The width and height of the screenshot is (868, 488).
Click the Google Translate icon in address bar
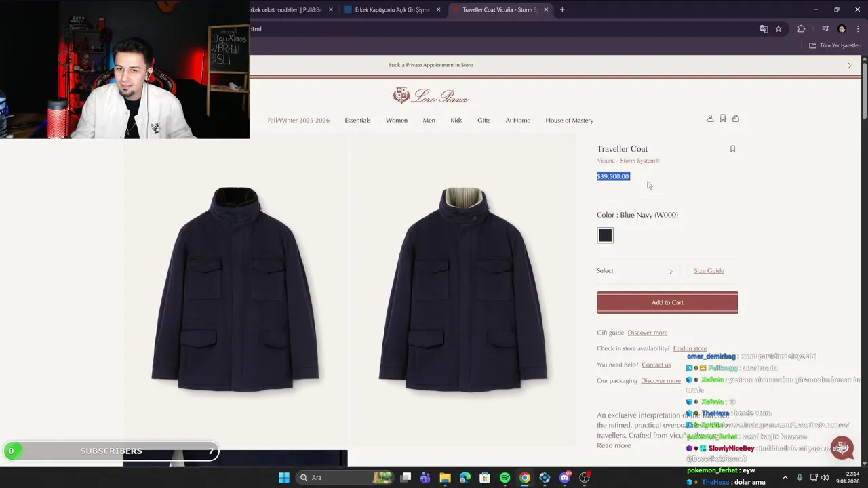(764, 29)
